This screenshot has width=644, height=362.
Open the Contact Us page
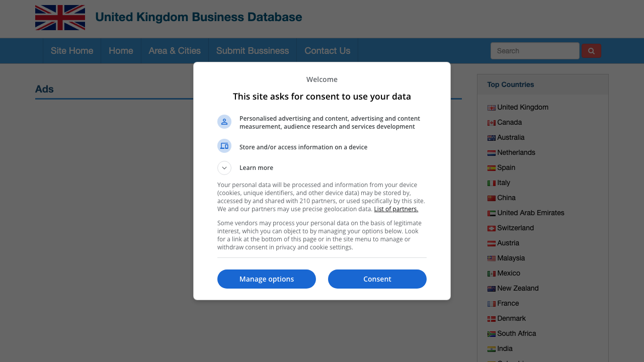[327, 51]
